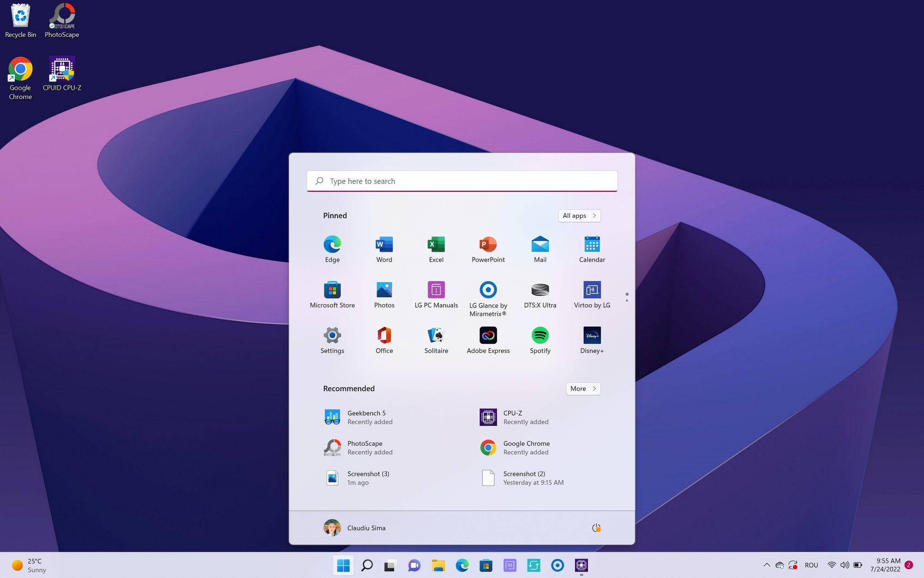Launch Adobe Express
The height and width of the screenshot is (578, 924).
pyautogui.click(x=488, y=340)
